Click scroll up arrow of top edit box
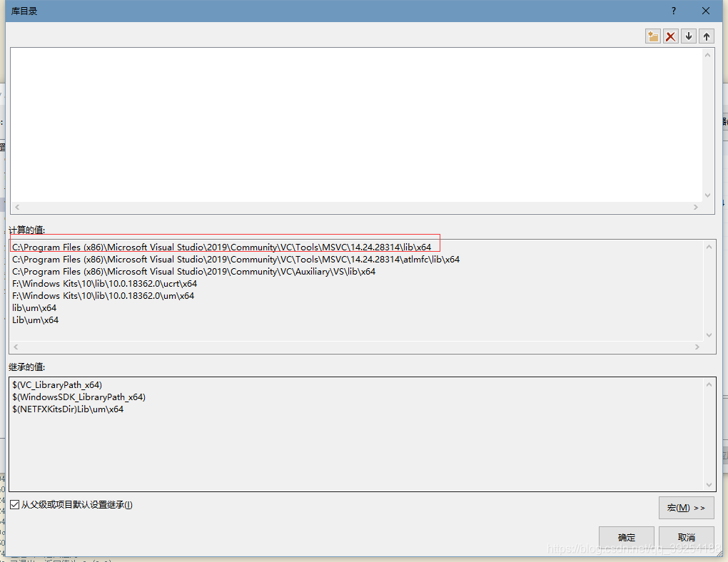 (707, 55)
